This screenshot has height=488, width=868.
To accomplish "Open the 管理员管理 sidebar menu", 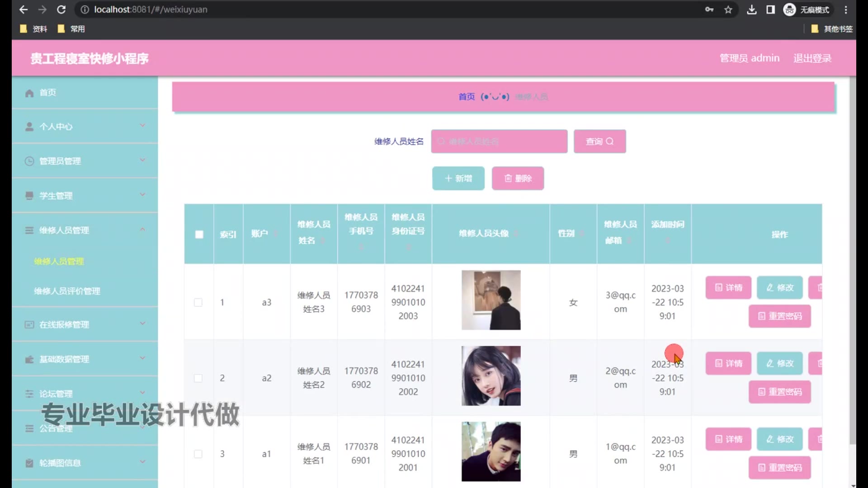I will [x=85, y=161].
